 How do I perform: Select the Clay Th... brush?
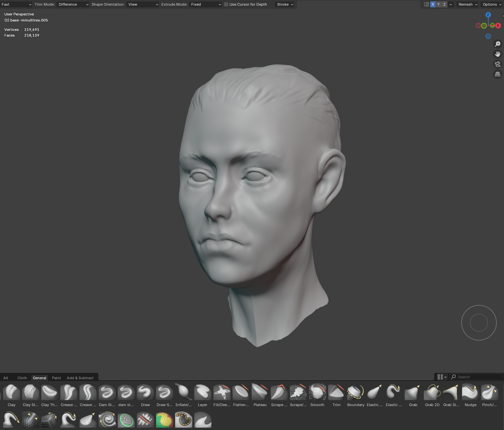click(50, 395)
